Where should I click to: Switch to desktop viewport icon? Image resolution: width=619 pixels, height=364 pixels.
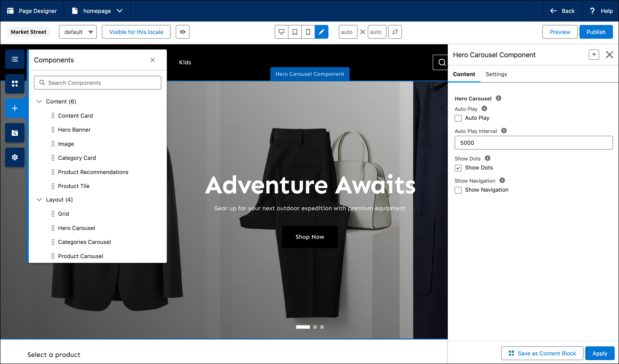[x=282, y=32]
